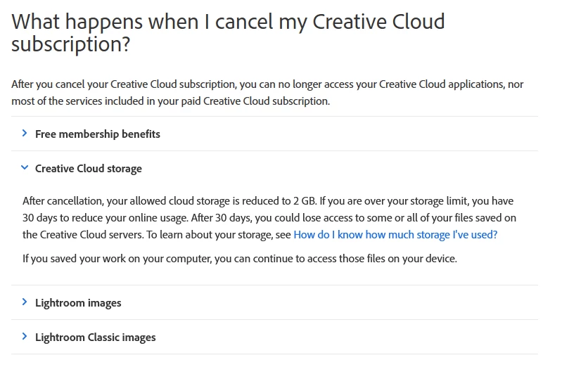588x379 pixels.
Task: Expand the Lightroom images chevron
Action: [x=25, y=302]
